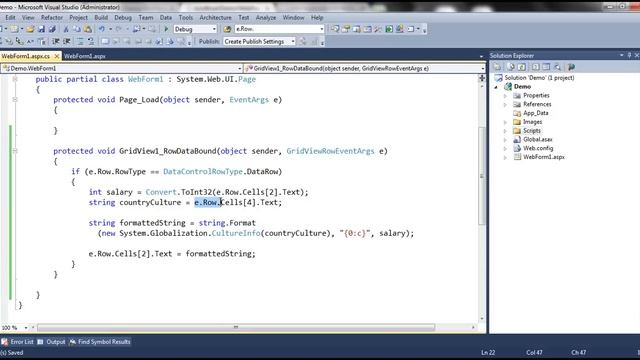Click the Ln 22 status bar indicator
640x360 pixels.
[x=488, y=352]
